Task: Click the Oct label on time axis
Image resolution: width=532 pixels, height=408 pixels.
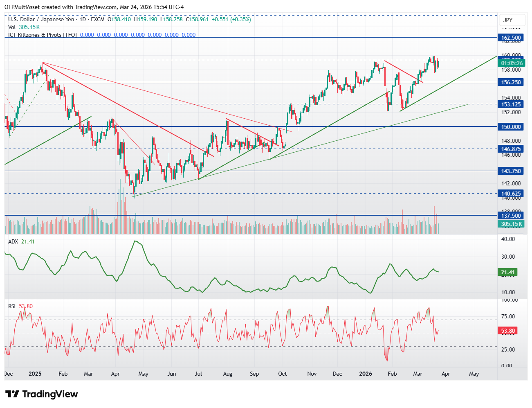Action: click(283, 374)
